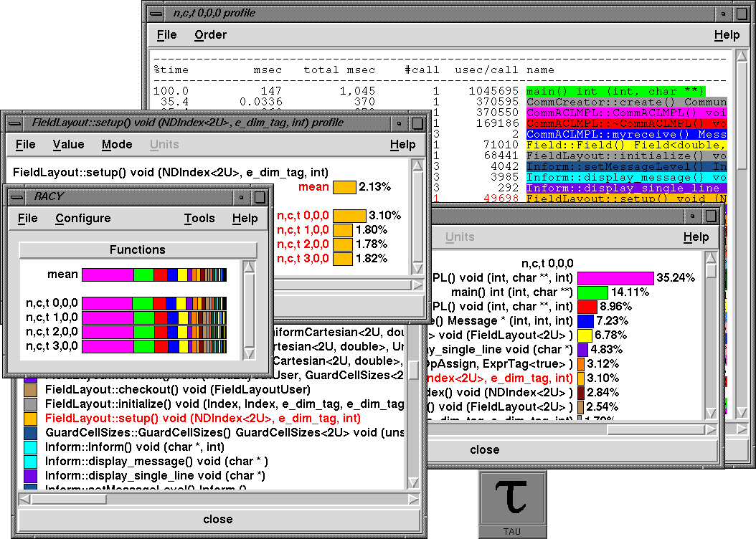Click green 14.11% main() bar
This screenshot has height=539, width=756.
tap(592, 292)
